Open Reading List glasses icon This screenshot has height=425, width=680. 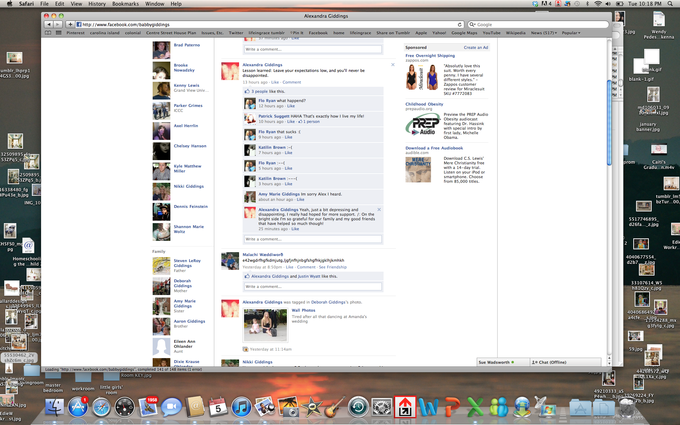(x=48, y=33)
